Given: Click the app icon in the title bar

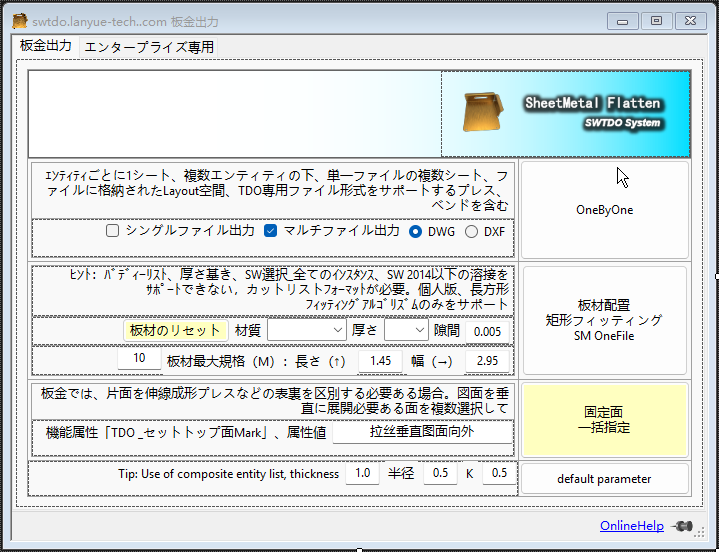Looking at the screenshot, I should (x=19, y=21).
